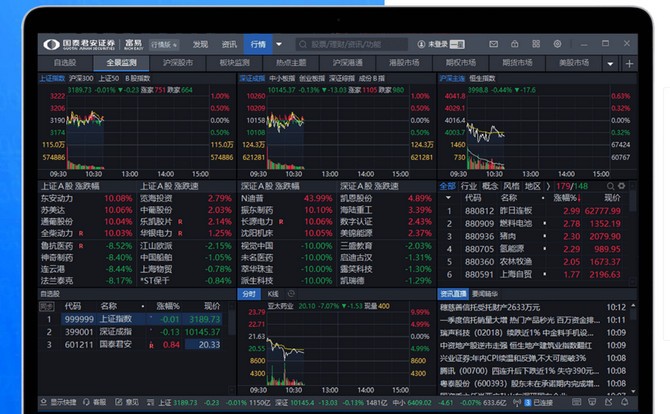Open the four-square grid layout icon
670x414 pixels.
[536, 44]
